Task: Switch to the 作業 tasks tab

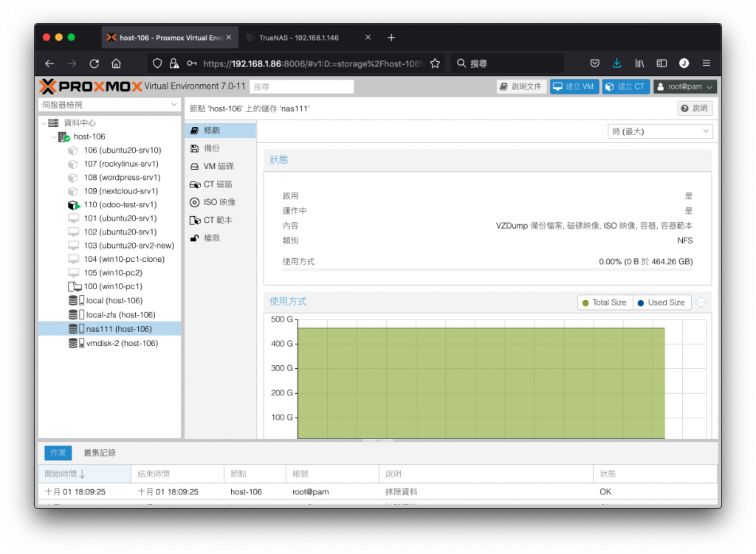Action: pyautogui.click(x=58, y=453)
